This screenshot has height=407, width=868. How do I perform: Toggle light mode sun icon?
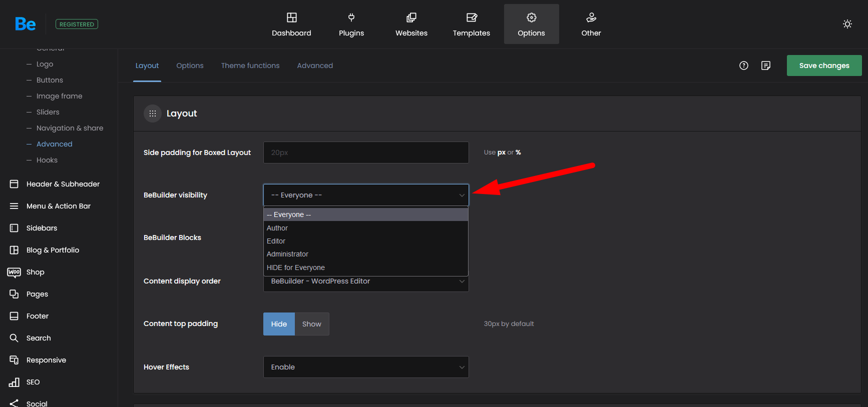(847, 24)
